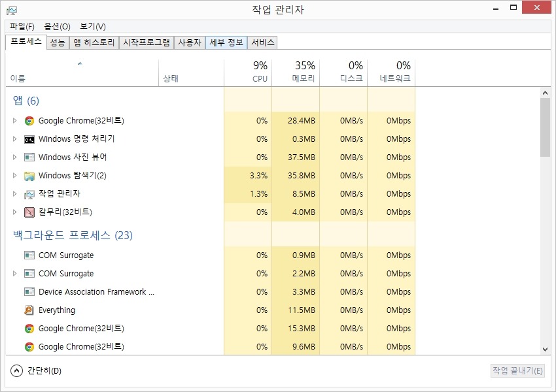Click the scrollbar up arrow
The height and width of the screenshot is (392, 556).
pyautogui.click(x=545, y=93)
